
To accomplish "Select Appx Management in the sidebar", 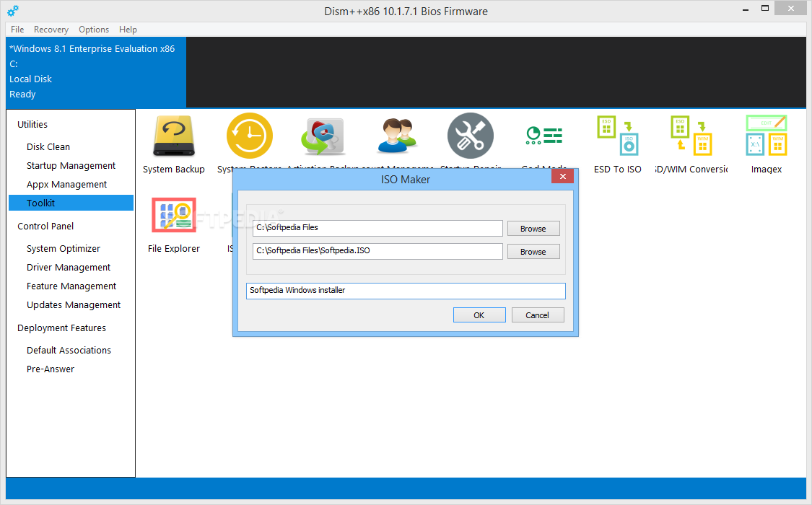I will [x=67, y=184].
